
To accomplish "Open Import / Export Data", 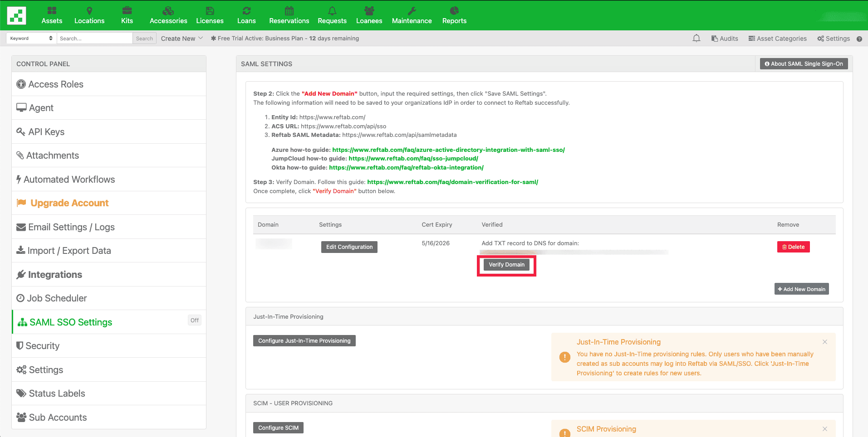I will pos(109,251).
